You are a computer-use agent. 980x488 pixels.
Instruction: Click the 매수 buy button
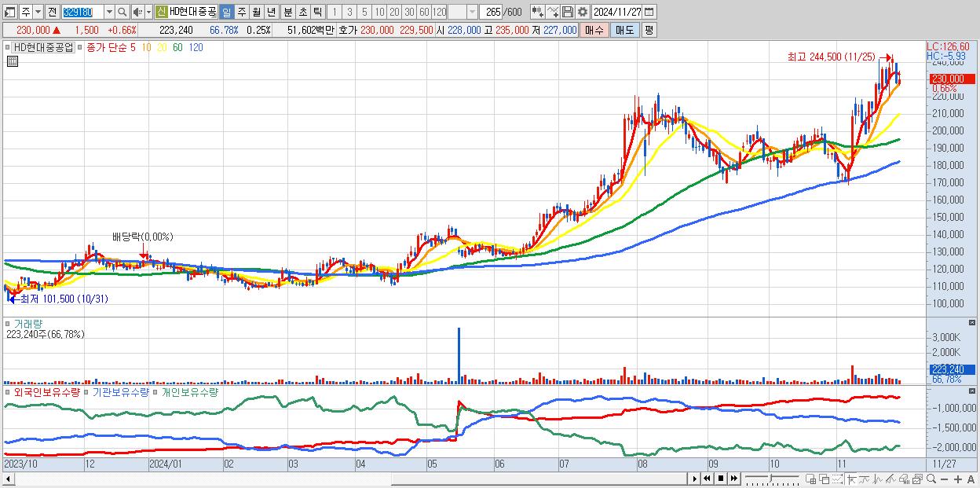[594, 30]
